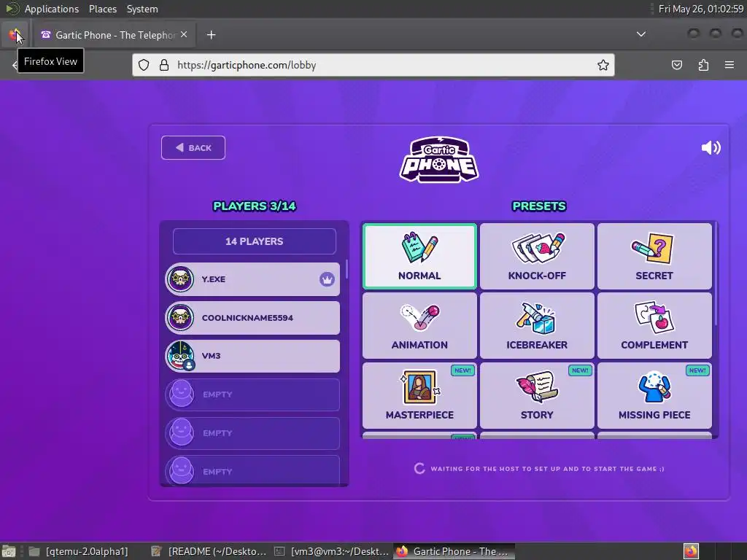Click the Y.EXE player avatar
This screenshot has width=747, height=560.
[x=181, y=279]
